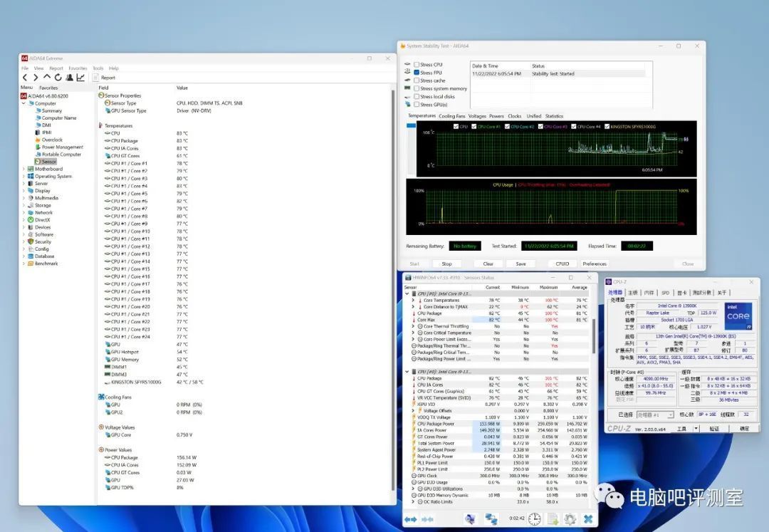Click the Benchmark icon in AIDA64 tree
This screenshot has width=769, height=532.
click(31, 264)
